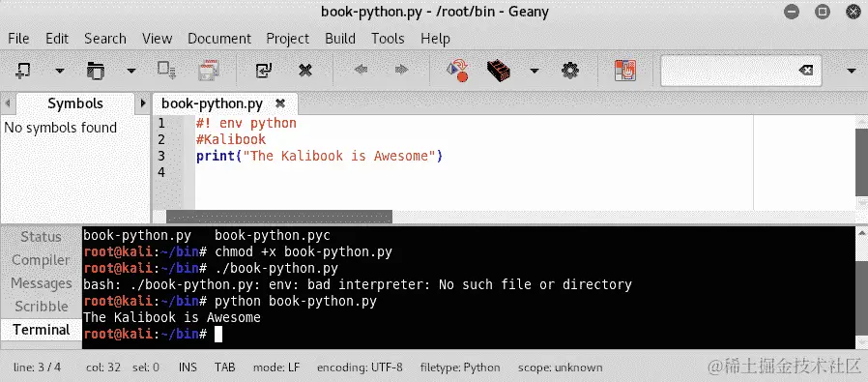This screenshot has height=382, width=868.
Task: Open the Build options dropdown arrow
Action: [535, 71]
